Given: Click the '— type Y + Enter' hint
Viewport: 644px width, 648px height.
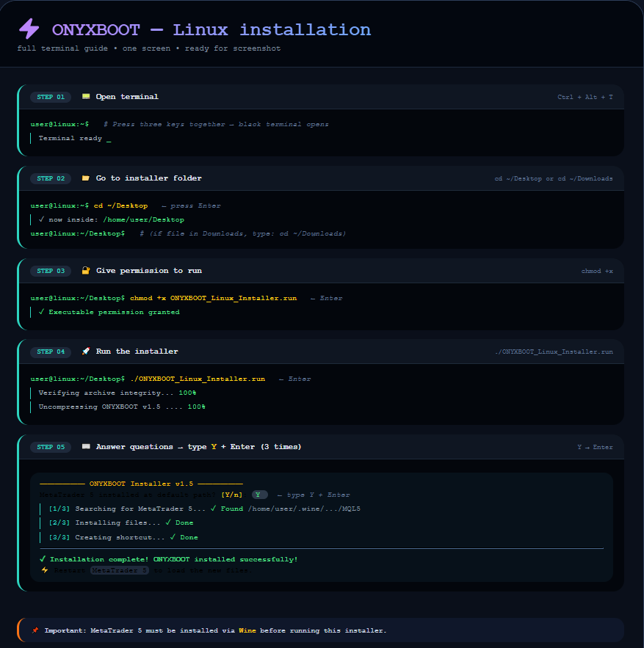Looking at the screenshot, I should point(314,495).
